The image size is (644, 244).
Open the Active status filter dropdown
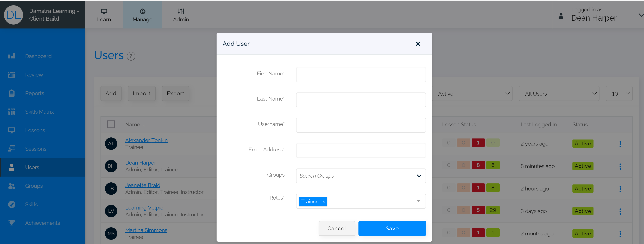(x=472, y=94)
